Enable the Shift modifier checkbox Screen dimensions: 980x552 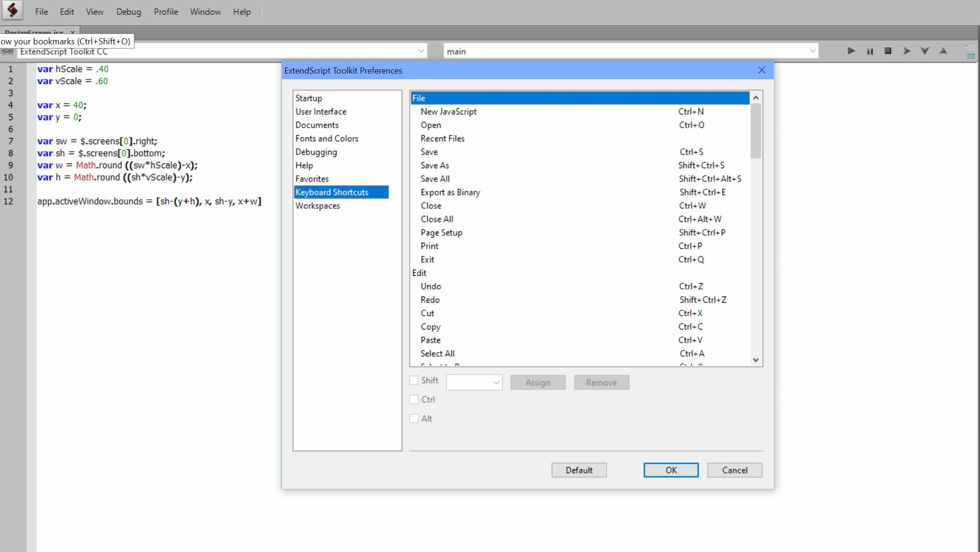(414, 380)
